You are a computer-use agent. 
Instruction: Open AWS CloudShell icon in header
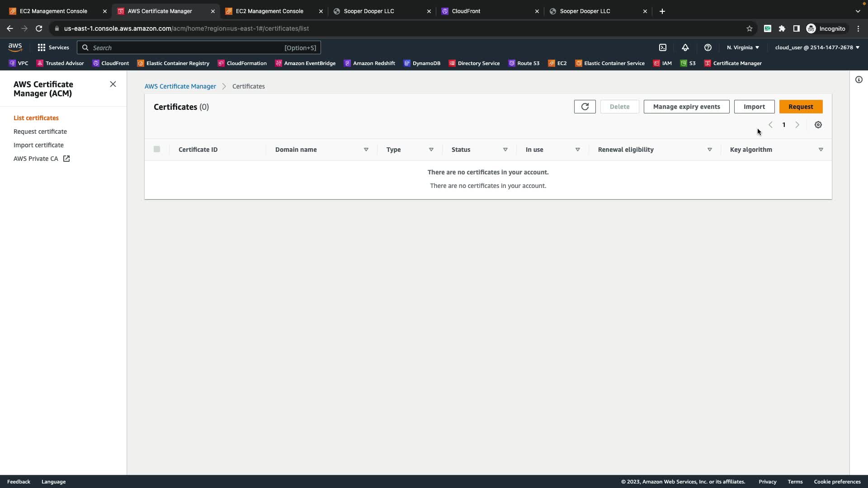point(663,47)
